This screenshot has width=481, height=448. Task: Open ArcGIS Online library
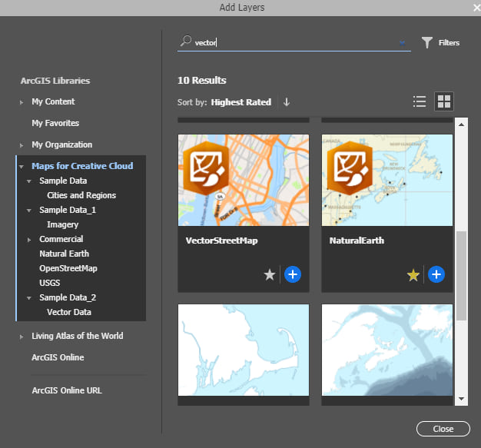coord(58,357)
